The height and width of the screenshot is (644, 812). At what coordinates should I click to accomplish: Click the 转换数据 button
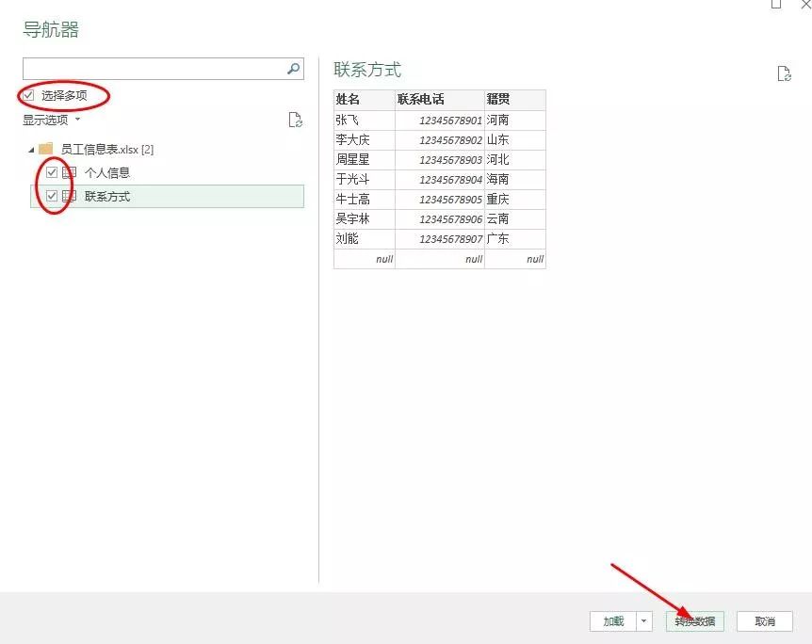tap(698, 620)
